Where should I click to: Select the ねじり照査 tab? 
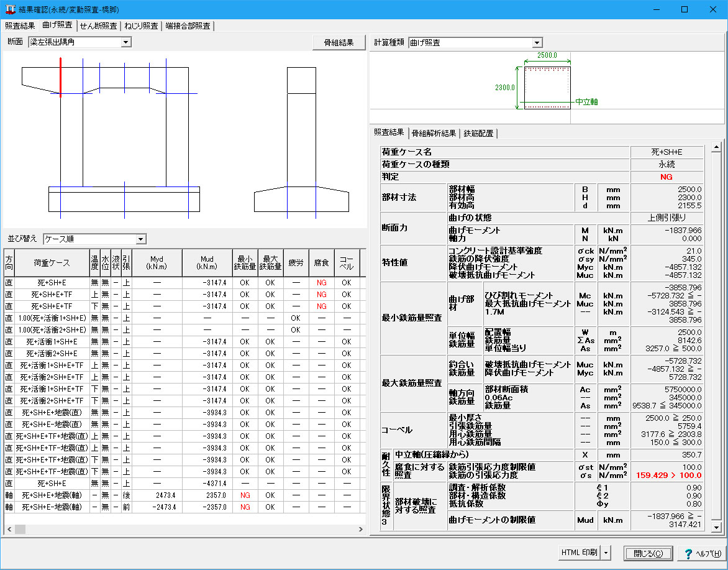[x=141, y=26]
